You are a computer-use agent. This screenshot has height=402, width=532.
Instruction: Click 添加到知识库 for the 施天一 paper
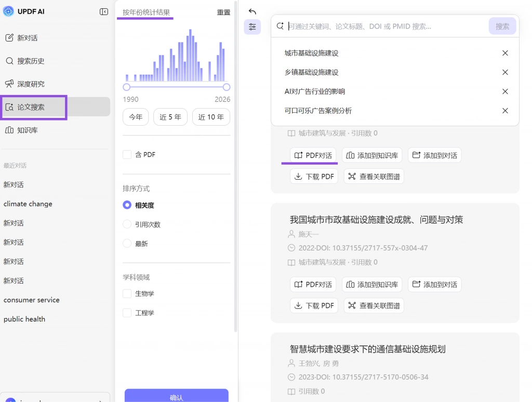[x=372, y=284]
